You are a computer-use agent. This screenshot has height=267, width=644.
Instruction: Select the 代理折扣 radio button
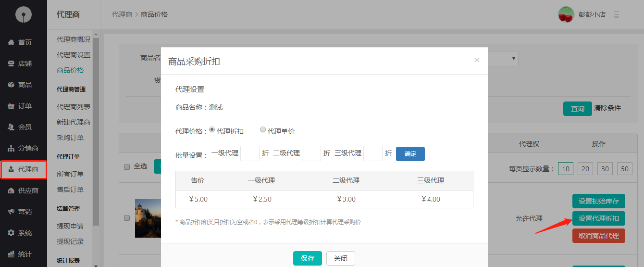pos(212,130)
